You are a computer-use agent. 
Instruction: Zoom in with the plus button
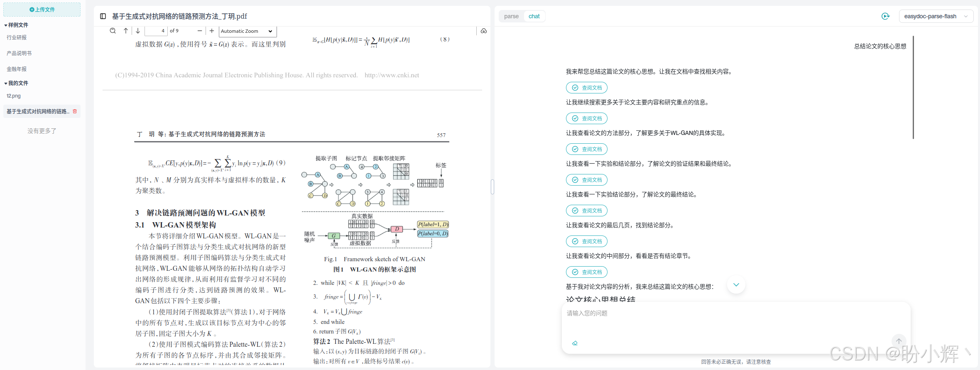click(x=212, y=31)
